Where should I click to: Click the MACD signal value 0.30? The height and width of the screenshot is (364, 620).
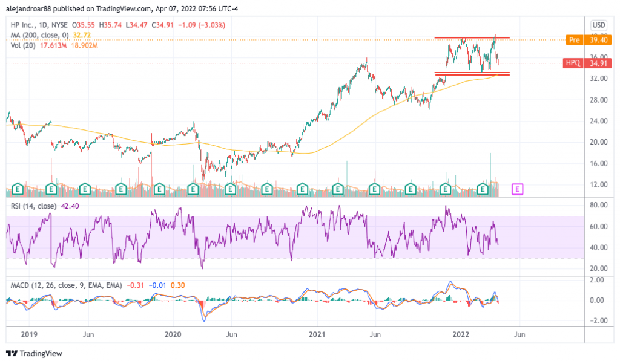(x=178, y=285)
